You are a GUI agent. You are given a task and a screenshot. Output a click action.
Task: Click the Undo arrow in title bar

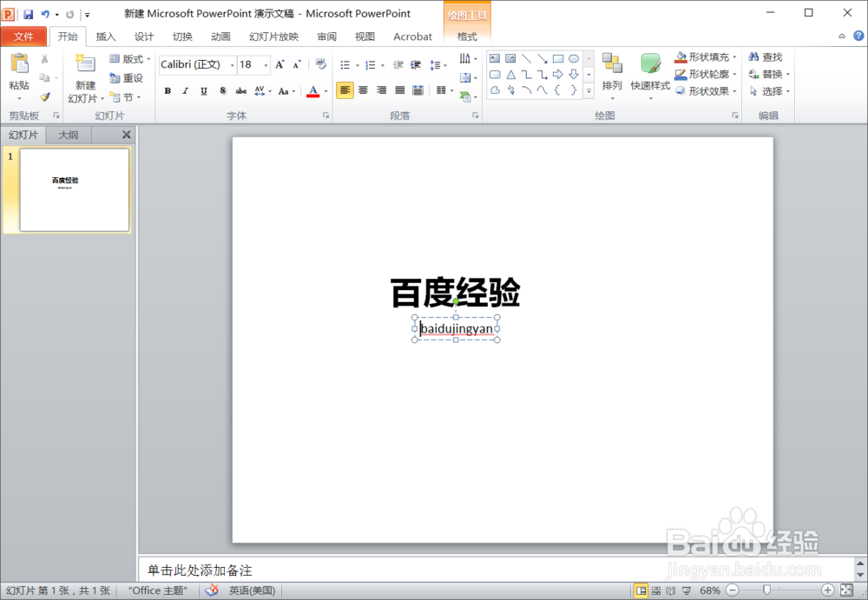click(x=45, y=15)
